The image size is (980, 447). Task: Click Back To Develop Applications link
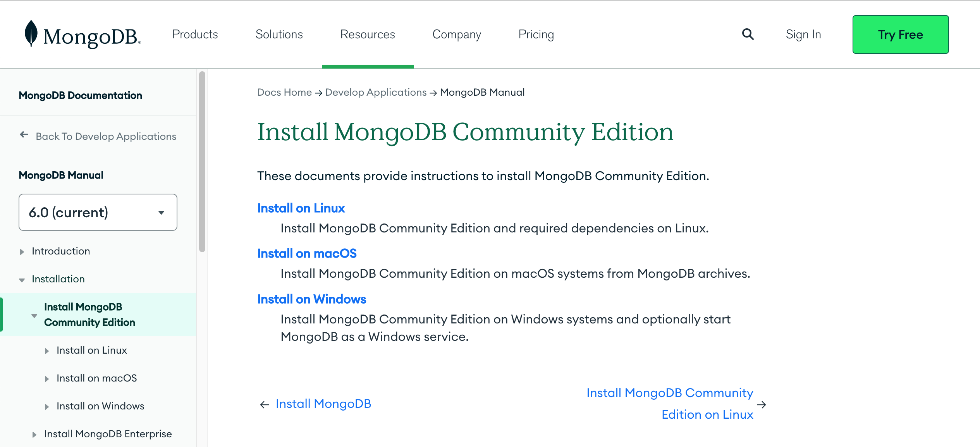coord(106,136)
